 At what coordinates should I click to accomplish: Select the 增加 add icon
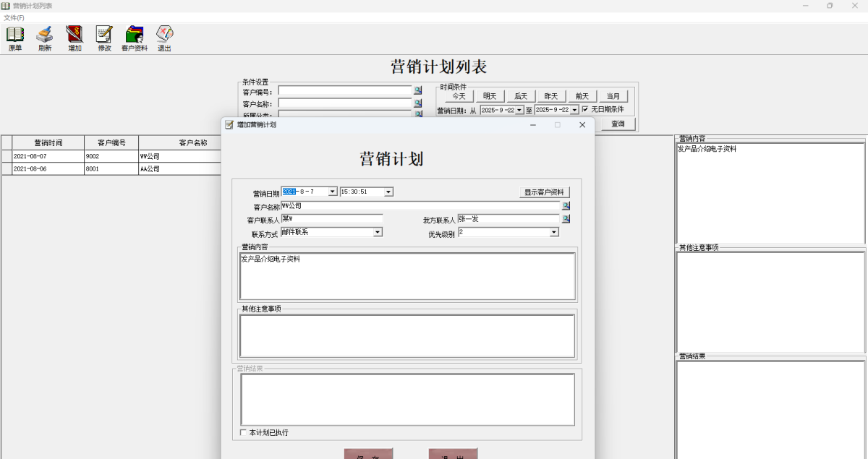[74, 38]
